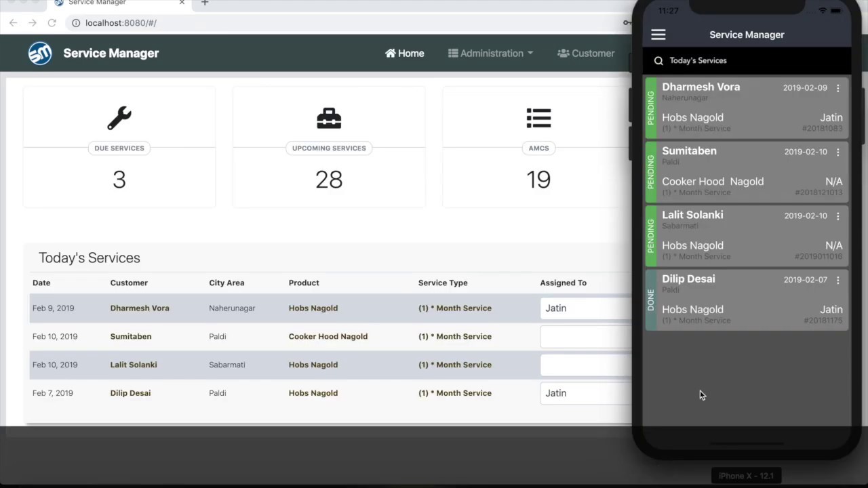Click Cooker Hood Nagold product in table
868x488 pixels.
coord(328,336)
